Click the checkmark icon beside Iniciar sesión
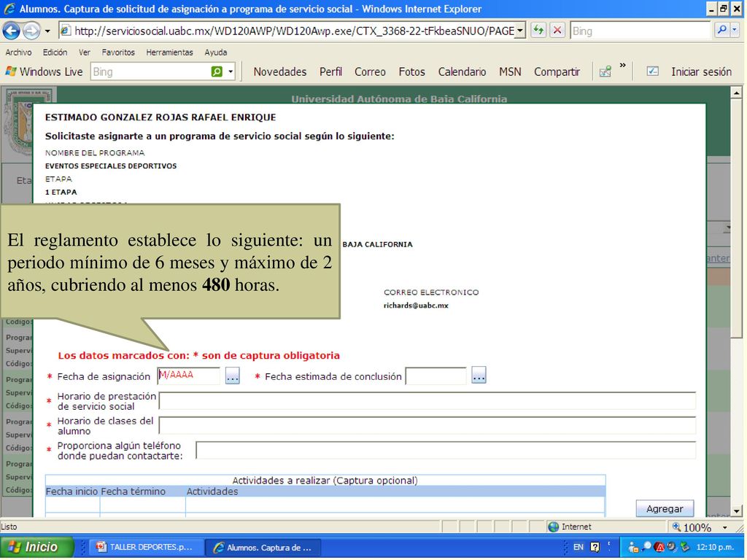Viewport: 747px width, 560px height. (x=652, y=71)
